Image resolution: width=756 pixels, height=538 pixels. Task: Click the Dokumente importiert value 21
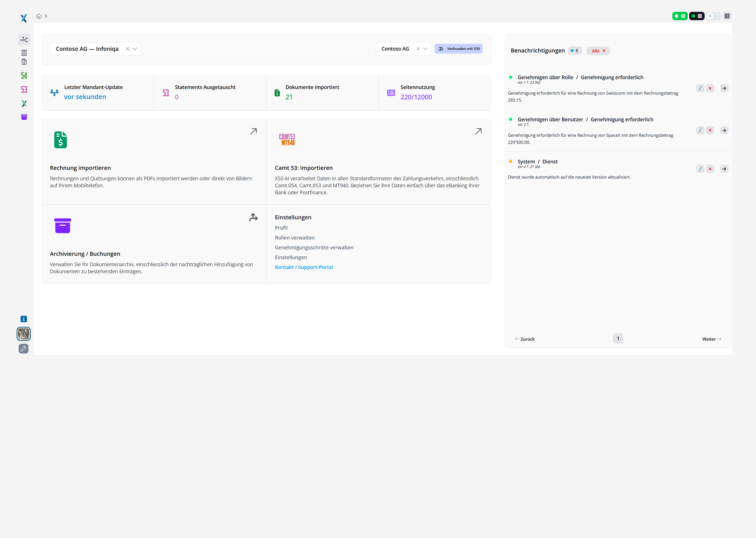click(289, 97)
